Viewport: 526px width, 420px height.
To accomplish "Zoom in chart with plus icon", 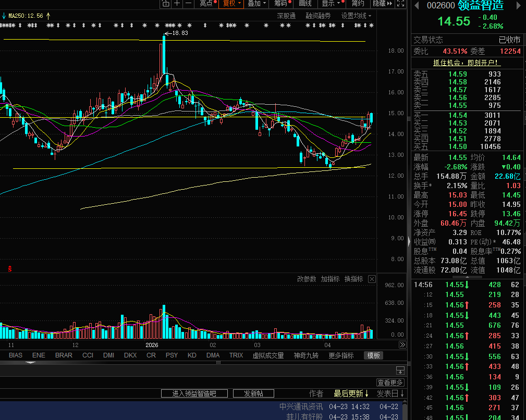I will tap(177, 4).
